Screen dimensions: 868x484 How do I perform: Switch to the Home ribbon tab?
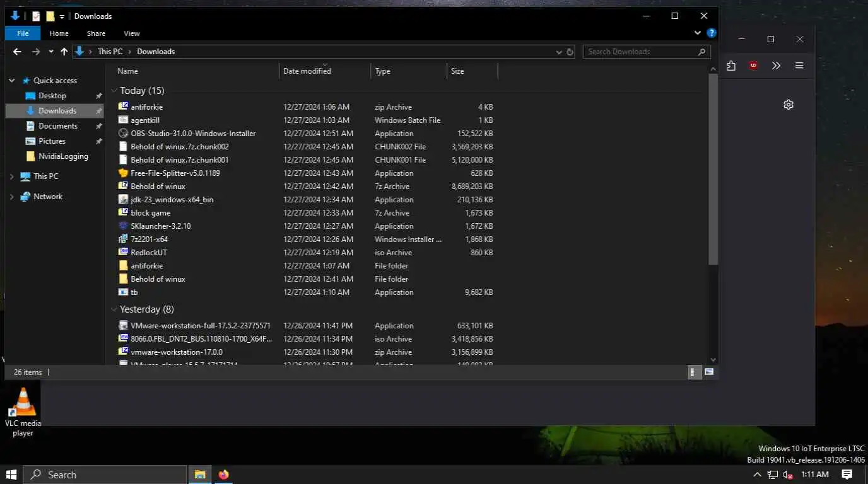(x=59, y=33)
